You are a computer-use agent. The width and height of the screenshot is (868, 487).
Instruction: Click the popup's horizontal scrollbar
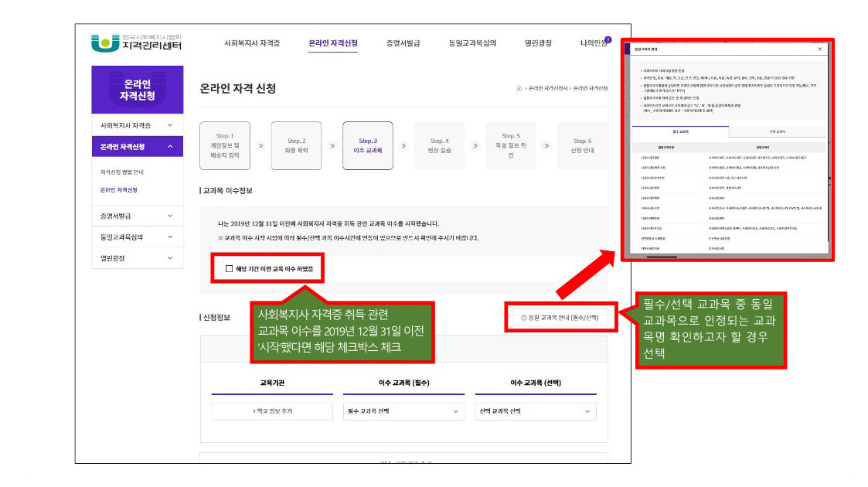[662, 257]
